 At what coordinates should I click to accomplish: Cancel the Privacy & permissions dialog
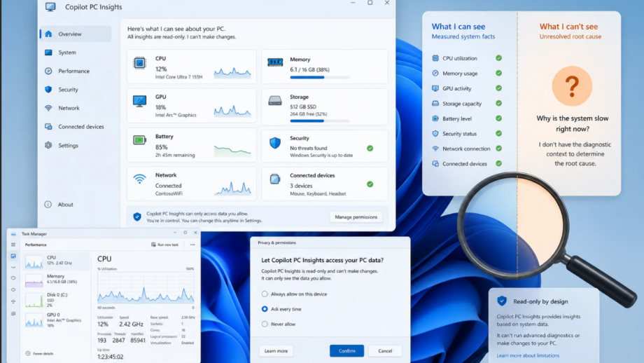[385, 350]
